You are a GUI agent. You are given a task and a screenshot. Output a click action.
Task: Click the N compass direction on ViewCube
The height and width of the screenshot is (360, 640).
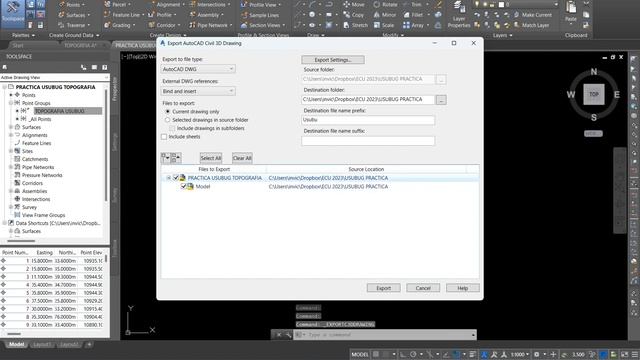tap(594, 72)
